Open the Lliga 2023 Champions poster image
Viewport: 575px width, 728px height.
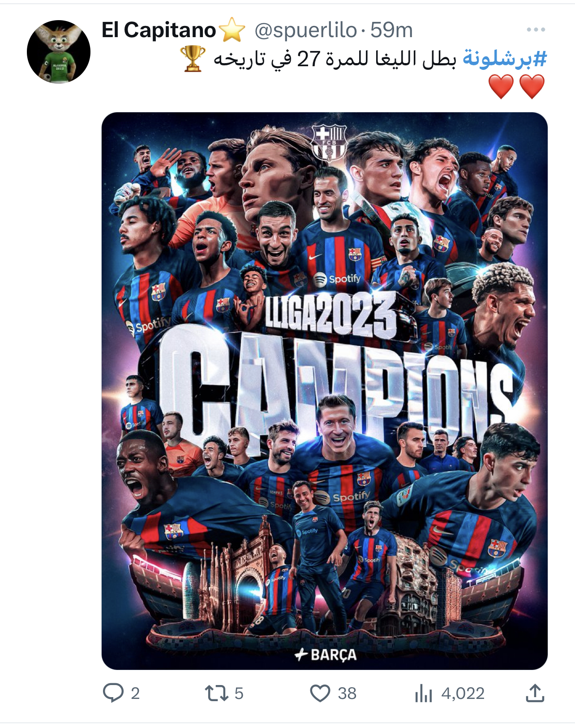coord(325,391)
